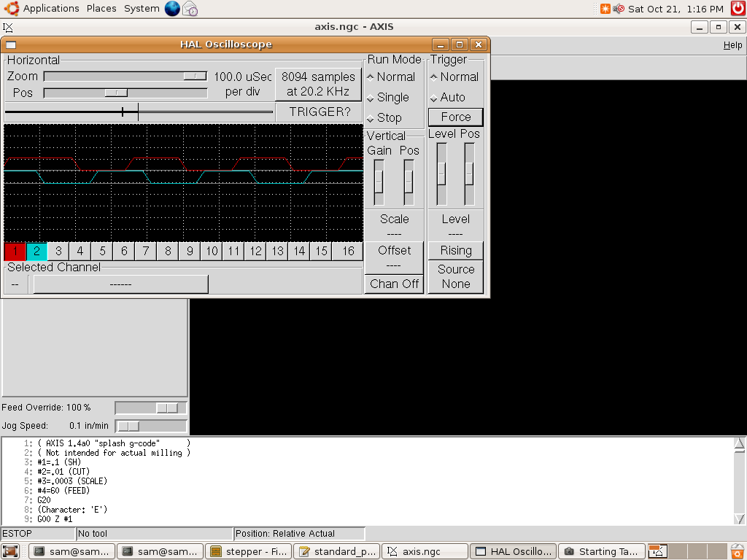Viewport: 747px width, 560px height.
Task: Click the trigger Pos slider
Action: coord(469,174)
